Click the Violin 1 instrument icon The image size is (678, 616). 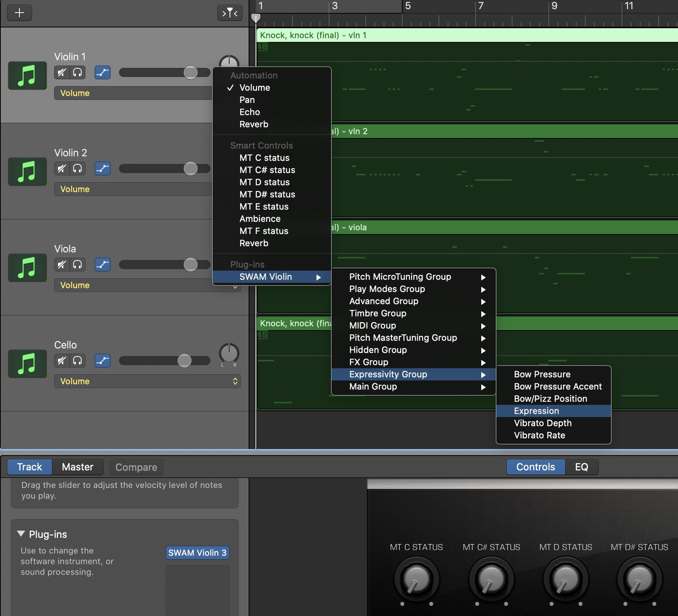click(x=27, y=75)
